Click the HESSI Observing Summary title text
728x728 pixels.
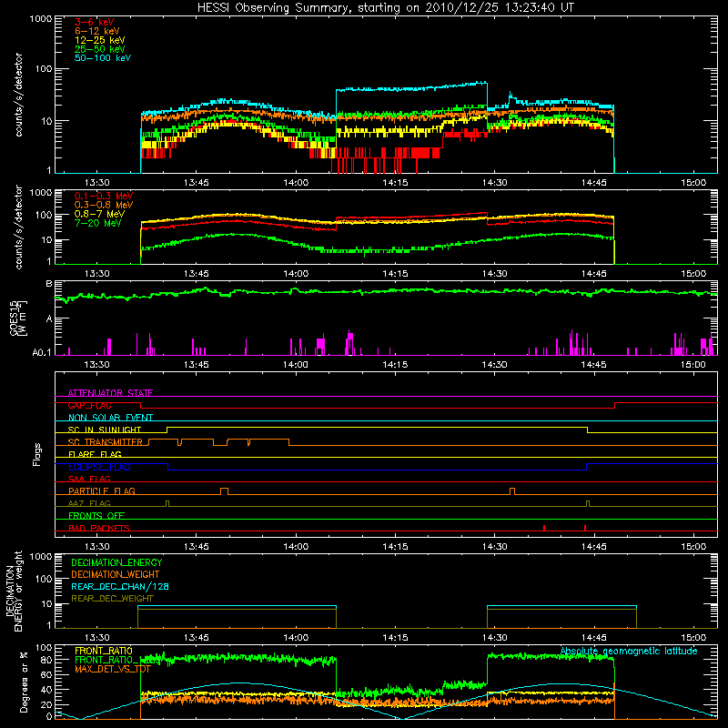tap(386, 8)
